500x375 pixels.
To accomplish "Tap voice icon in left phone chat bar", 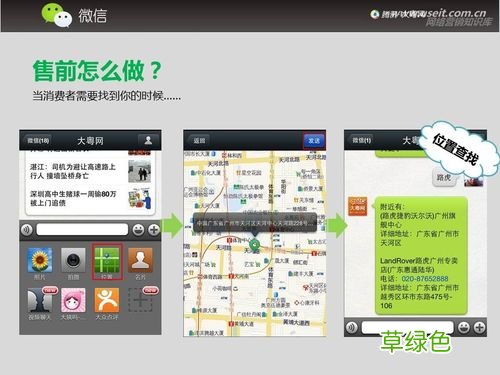I will (x=27, y=229).
